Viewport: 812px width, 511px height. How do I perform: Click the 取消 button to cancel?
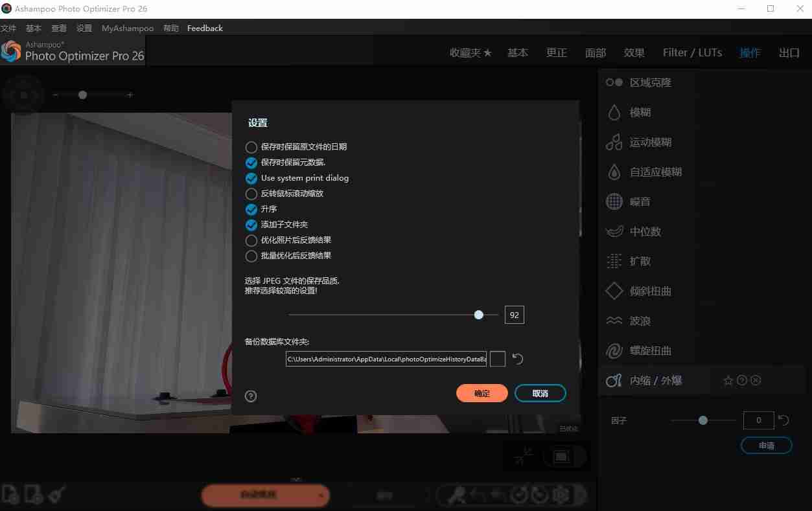click(540, 393)
